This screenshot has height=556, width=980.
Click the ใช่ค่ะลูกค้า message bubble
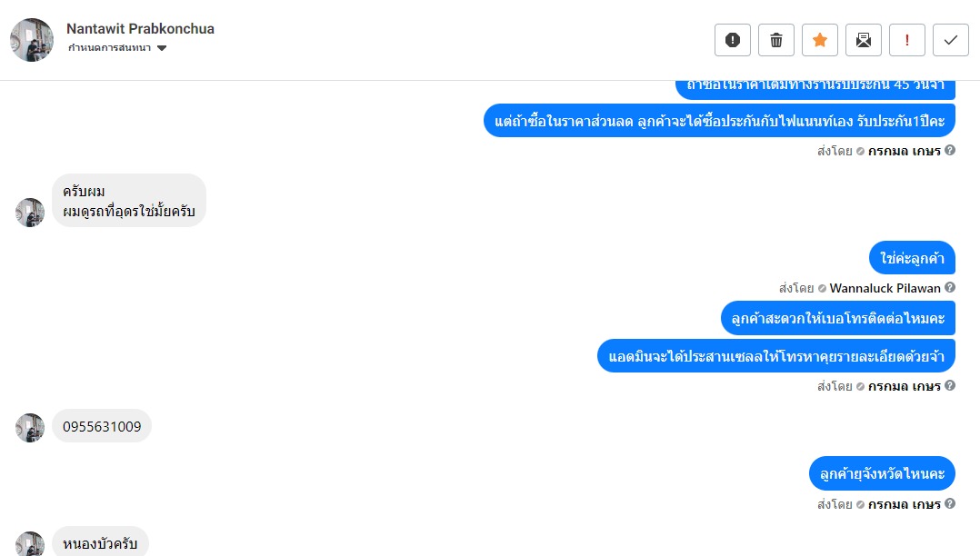pyautogui.click(x=912, y=258)
